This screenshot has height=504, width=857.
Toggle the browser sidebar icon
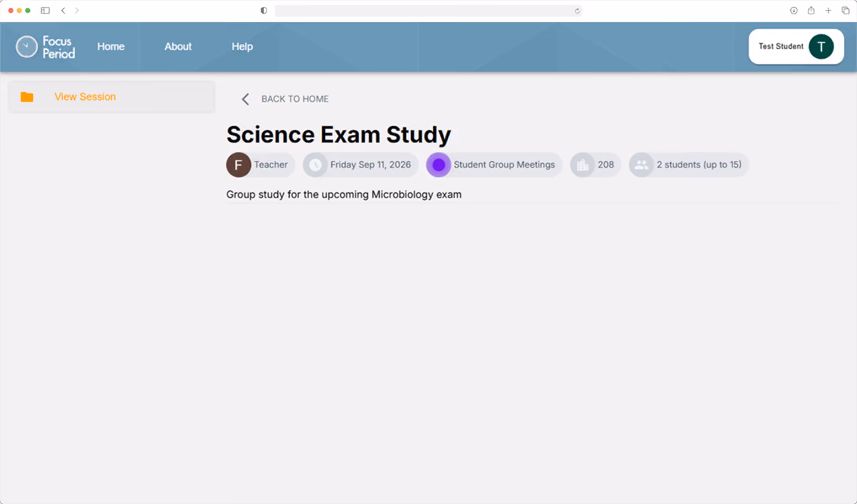coord(45,11)
